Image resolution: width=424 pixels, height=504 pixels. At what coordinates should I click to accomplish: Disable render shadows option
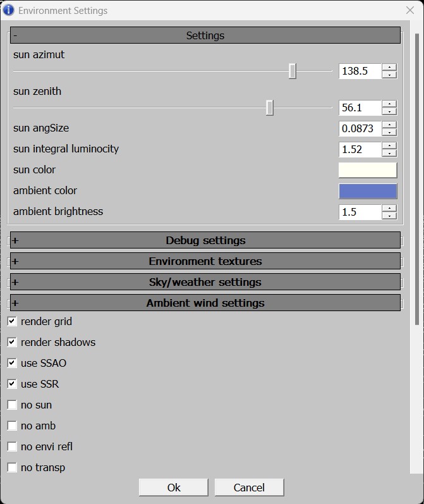12,342
